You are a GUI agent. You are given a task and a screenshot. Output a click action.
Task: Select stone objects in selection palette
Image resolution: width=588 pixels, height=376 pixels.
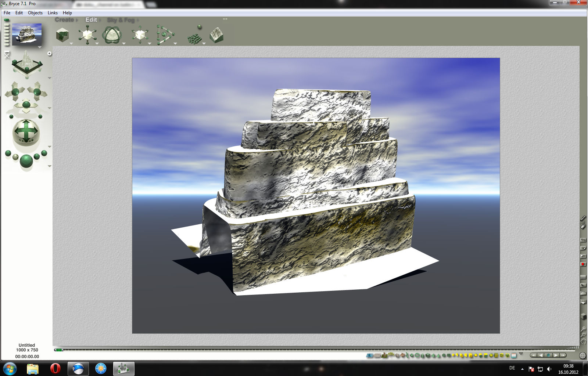click(x=397, y=355)
